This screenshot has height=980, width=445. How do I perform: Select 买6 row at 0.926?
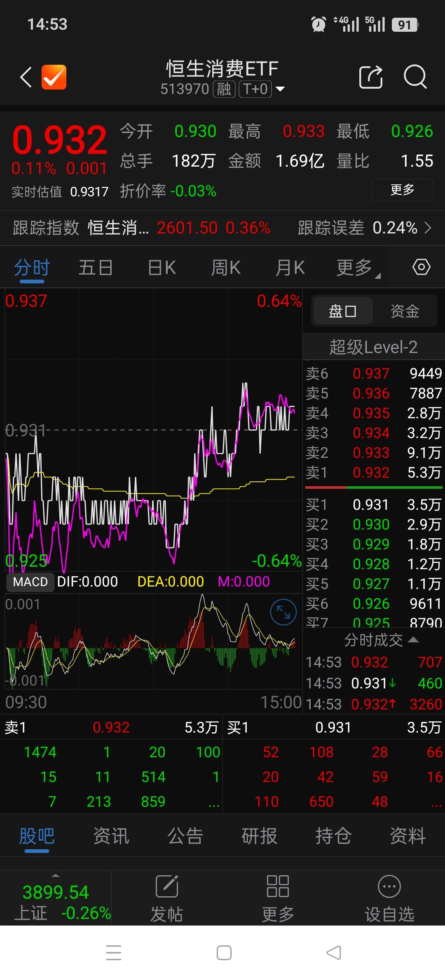point(374,604)
